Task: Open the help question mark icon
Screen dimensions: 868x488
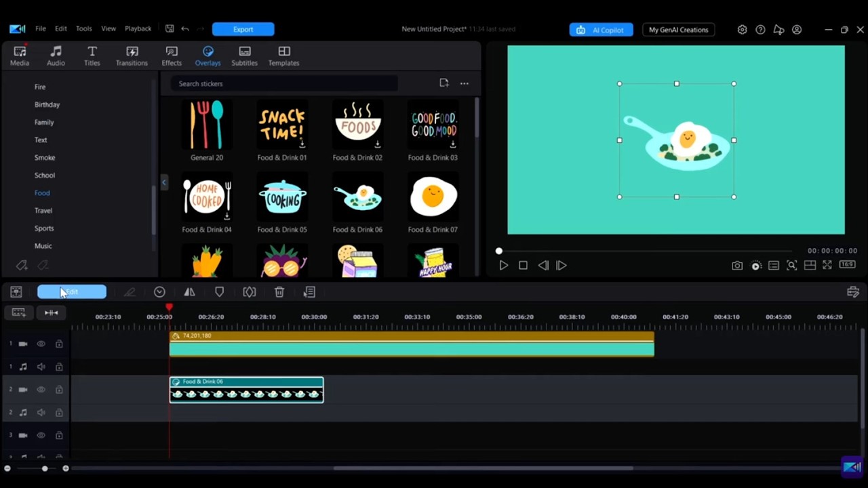Action: (760, 30)
